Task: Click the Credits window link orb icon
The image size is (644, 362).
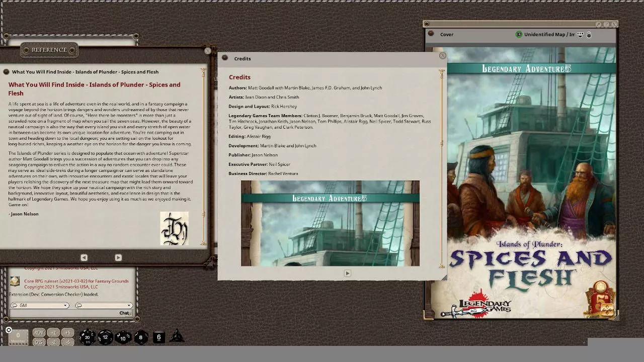Action: tap(225, 58)
